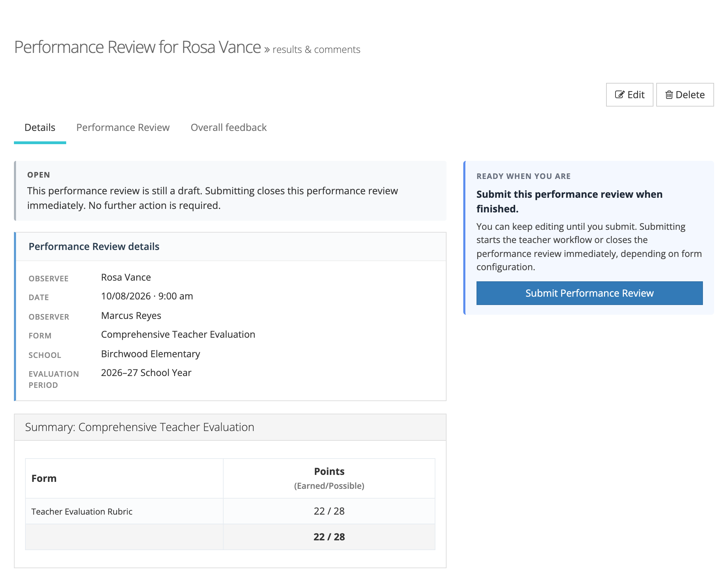The image size is (728, 571).
Task: Click the 'results & comments' breadcrumb text
Action: pos(316,49)
